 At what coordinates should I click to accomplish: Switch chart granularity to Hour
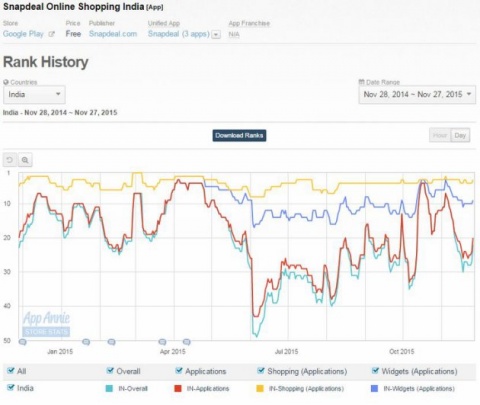click(x=440, y=135)
